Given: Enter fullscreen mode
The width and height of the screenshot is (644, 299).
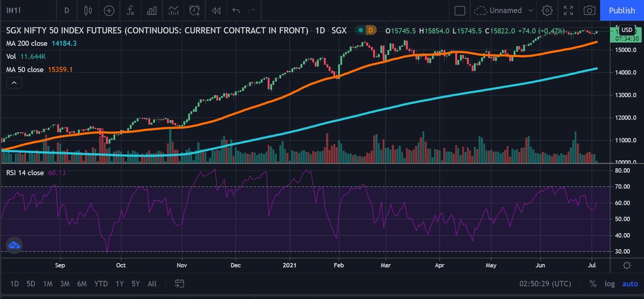Looking at the screenshot, I should (x=569, y=10).
